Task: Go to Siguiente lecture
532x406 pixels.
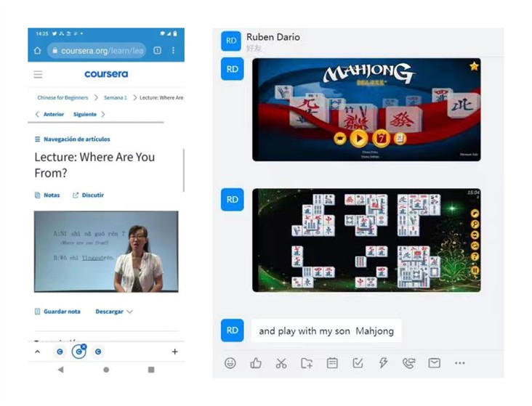Action: click(x=89, y=114)
